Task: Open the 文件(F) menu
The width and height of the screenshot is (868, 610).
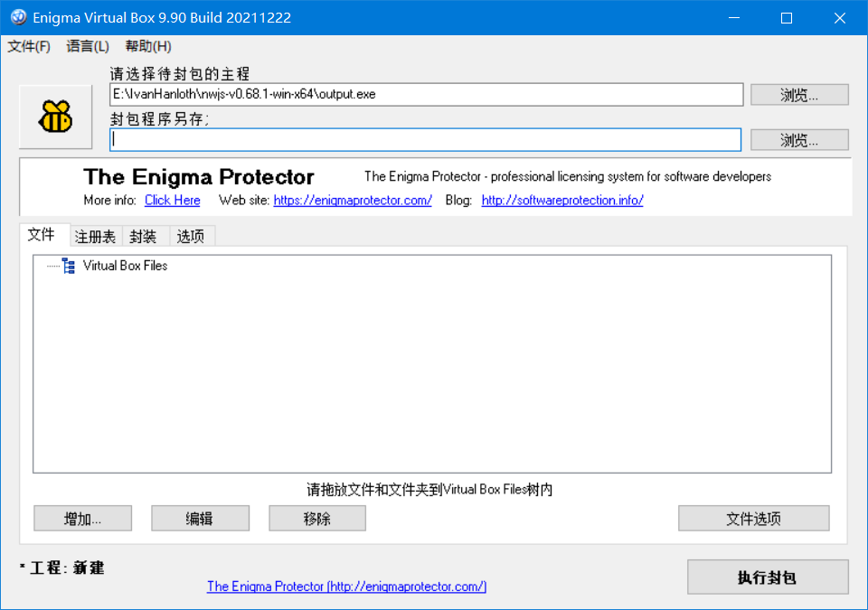Action: tap(29, 46)
